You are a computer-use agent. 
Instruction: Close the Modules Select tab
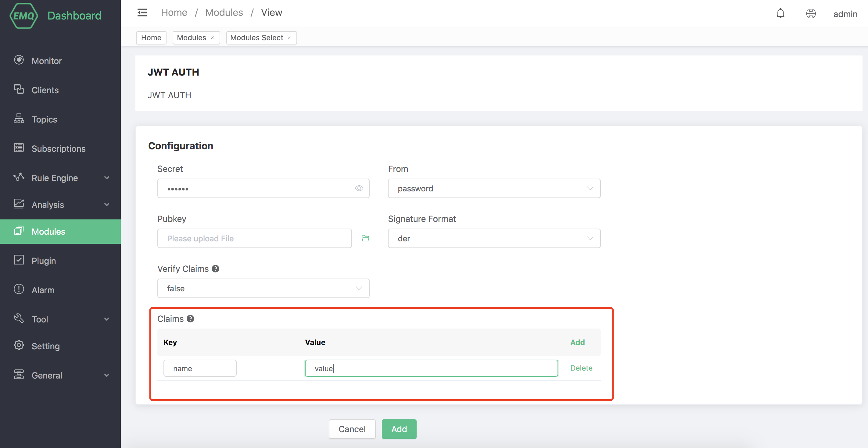(x=289, y=38)
